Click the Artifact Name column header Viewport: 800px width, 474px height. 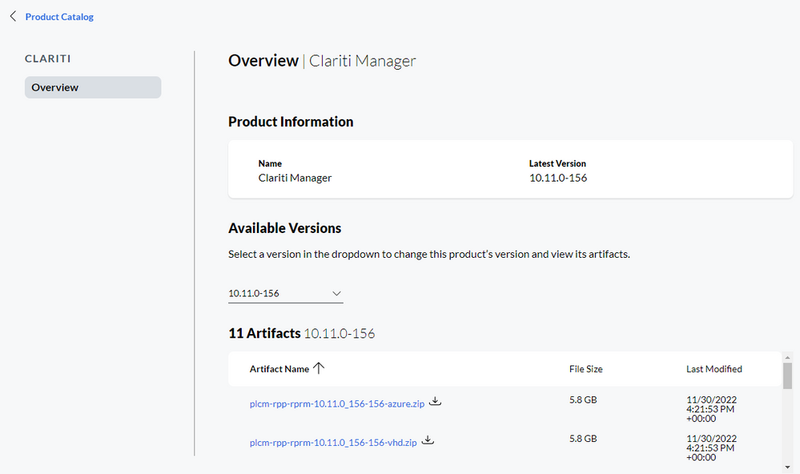pyautogui.click(x=279, y=369)
